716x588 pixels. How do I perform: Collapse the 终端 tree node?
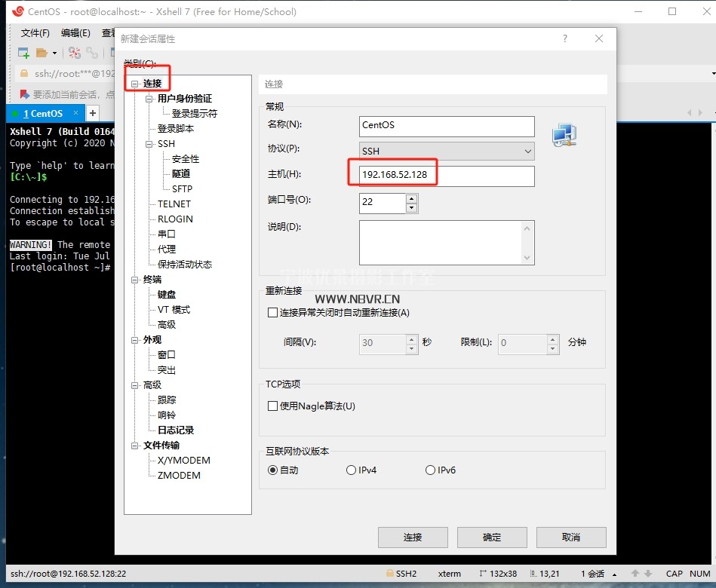click(135, 280)
